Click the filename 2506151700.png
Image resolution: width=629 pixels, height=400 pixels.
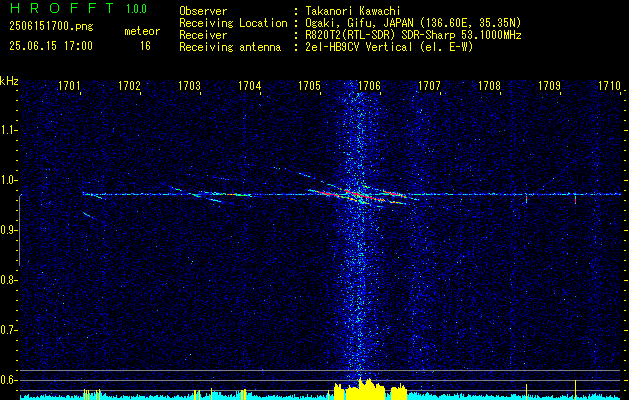pyautogui.click(x=51, y=27)
